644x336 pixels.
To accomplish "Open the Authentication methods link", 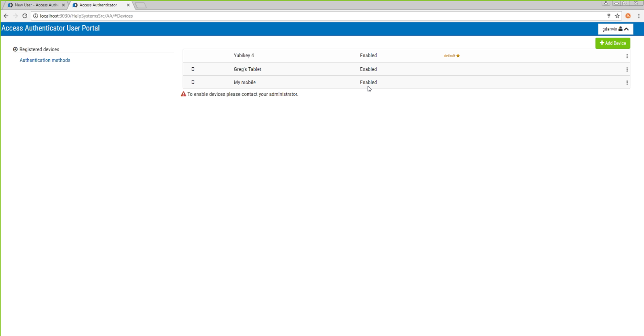I will pos(45,60).
